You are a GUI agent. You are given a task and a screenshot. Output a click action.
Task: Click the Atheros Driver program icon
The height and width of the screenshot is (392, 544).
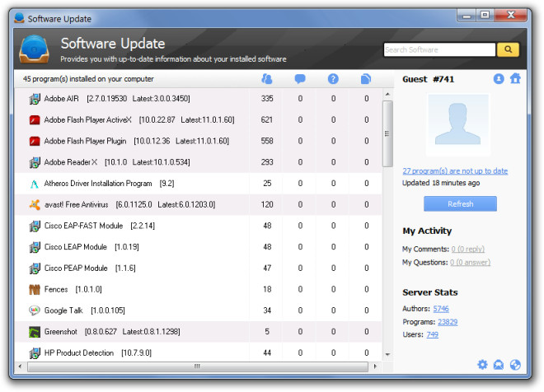point(35,184)
